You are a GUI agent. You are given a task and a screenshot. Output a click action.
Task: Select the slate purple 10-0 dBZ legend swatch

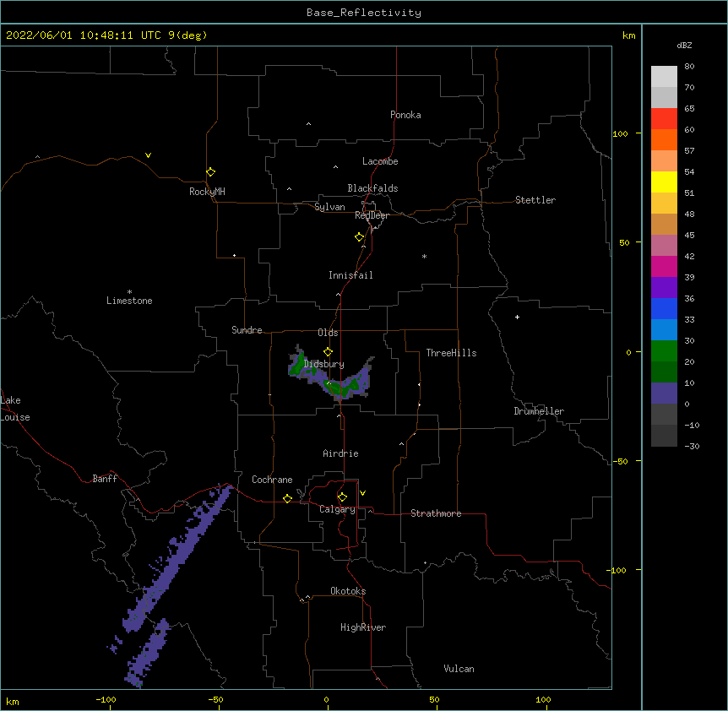click(664, 393)
